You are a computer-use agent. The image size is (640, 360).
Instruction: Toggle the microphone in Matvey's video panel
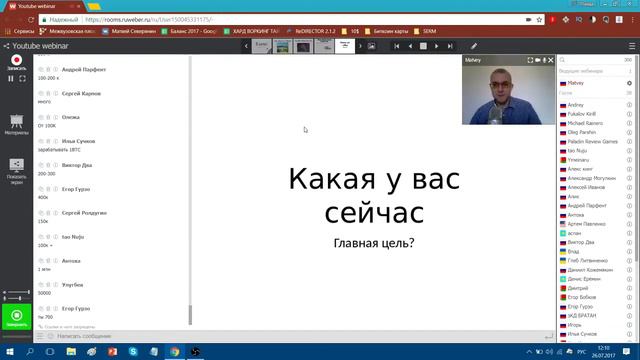point(544,60)
